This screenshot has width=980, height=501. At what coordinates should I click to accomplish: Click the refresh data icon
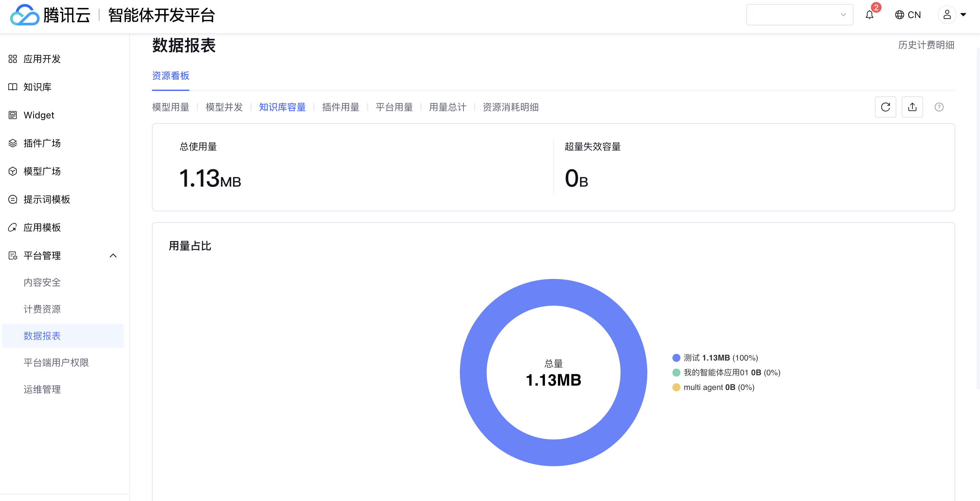(x=885, y=107)
